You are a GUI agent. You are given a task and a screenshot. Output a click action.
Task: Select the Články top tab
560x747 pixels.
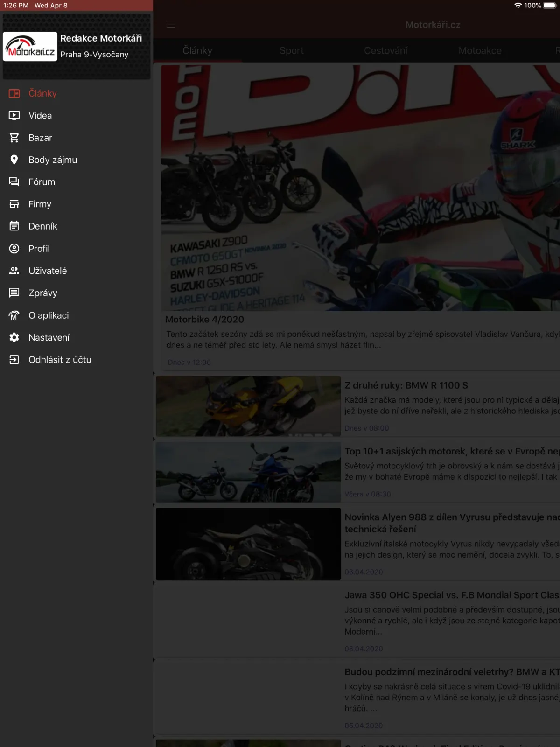point(197,50)
